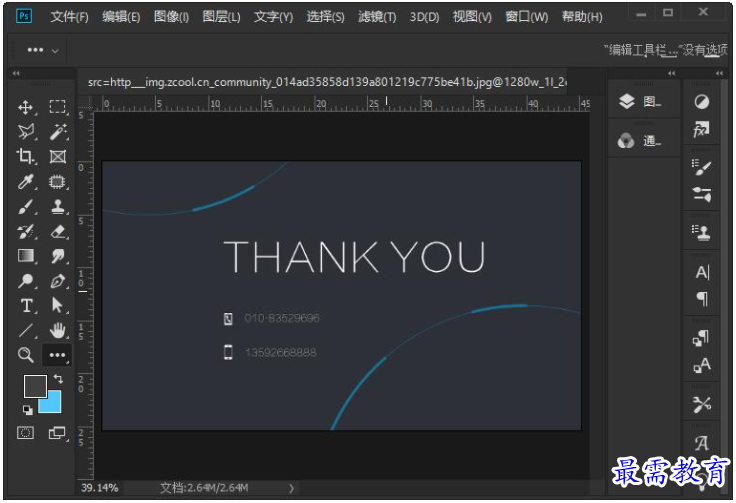Open the 帮助(H) menu
The width and height of the screenshot is (736, 503).
pos(582,17)
